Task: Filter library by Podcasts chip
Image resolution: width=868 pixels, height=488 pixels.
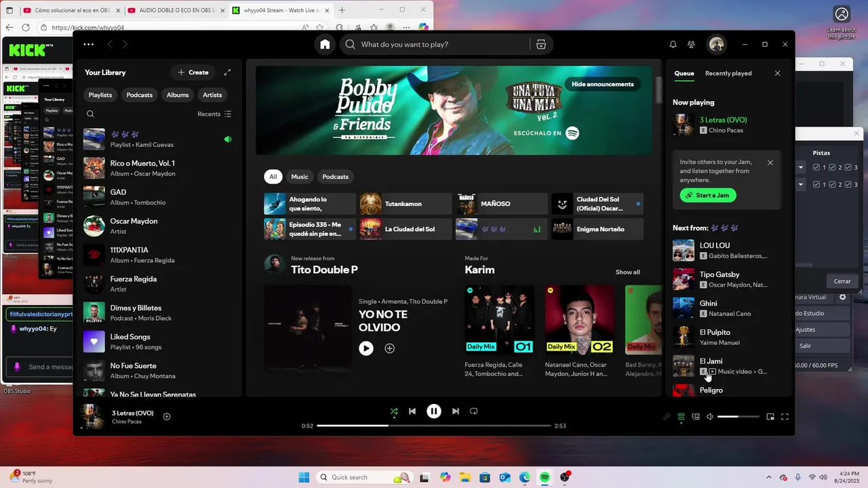Action: (140, 95)
